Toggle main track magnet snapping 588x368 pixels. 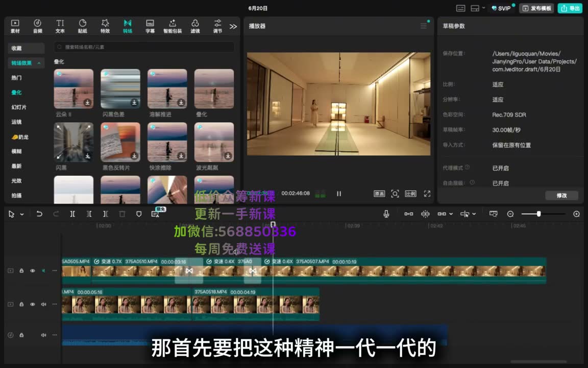coord(409,214)
